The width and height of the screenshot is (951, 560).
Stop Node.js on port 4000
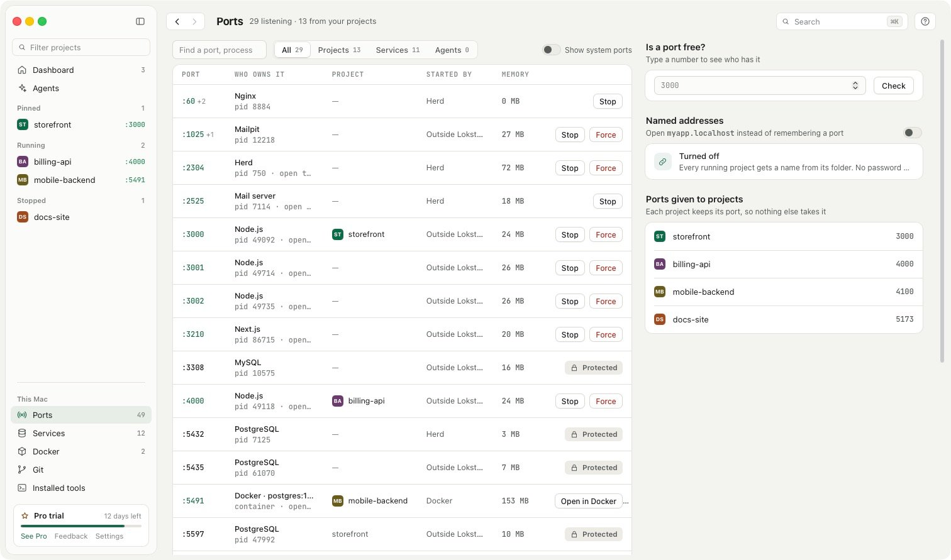click(x=570, y=401)
